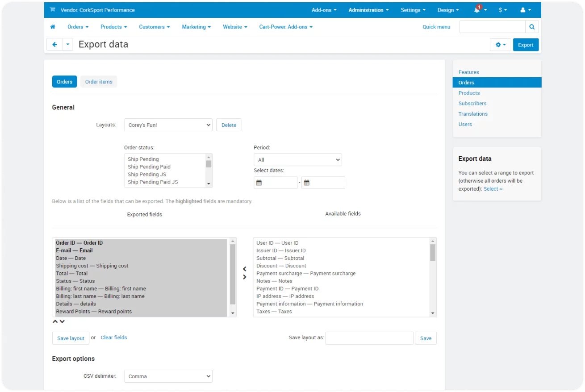585x392 pixels.
Task: Choose a CSV delimiter from dropdown
Action: [168, 376]
